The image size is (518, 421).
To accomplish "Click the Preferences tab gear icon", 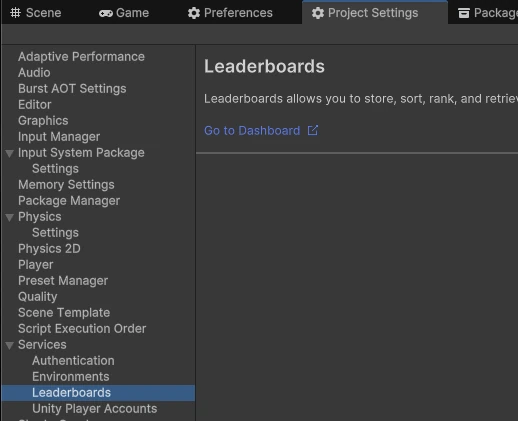I will (194, 13).
